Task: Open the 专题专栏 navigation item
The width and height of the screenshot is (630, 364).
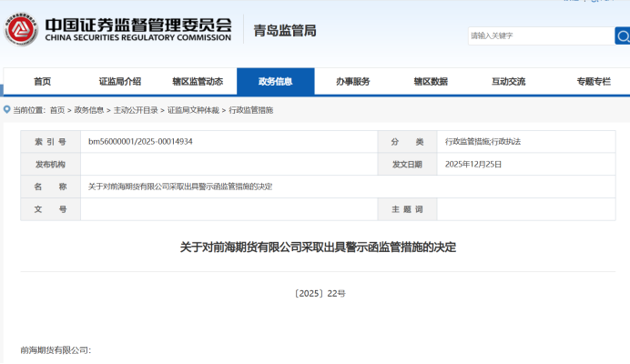Action: (593, 82)
